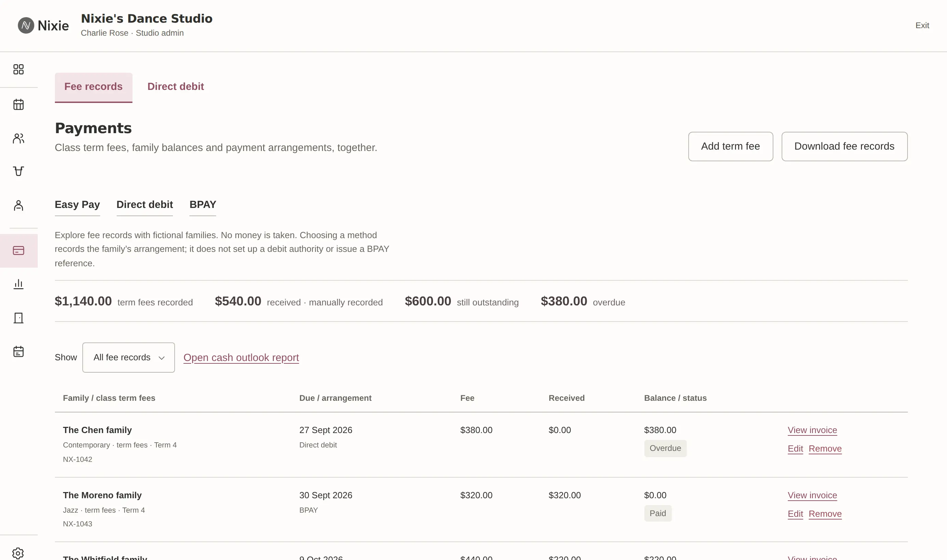Screen dimensions: 947x560
Task: Click Download fee records button
Action: coord(844,147)
